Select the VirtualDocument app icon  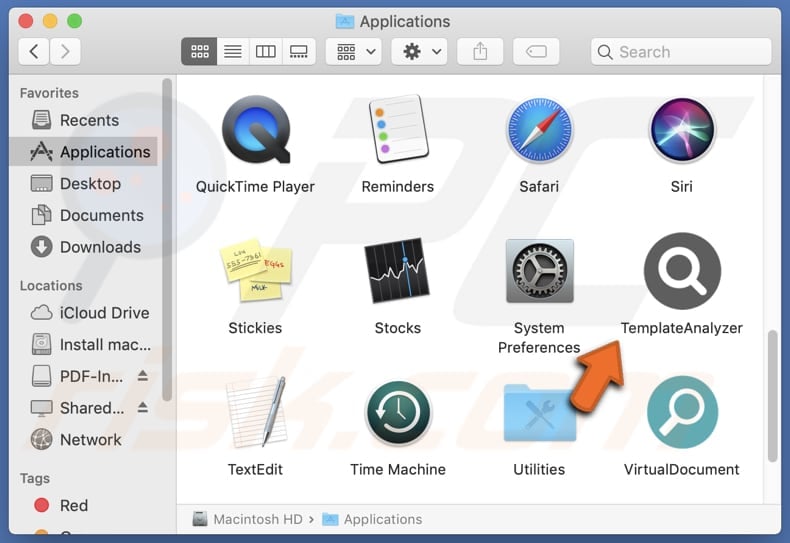point(682,413)
